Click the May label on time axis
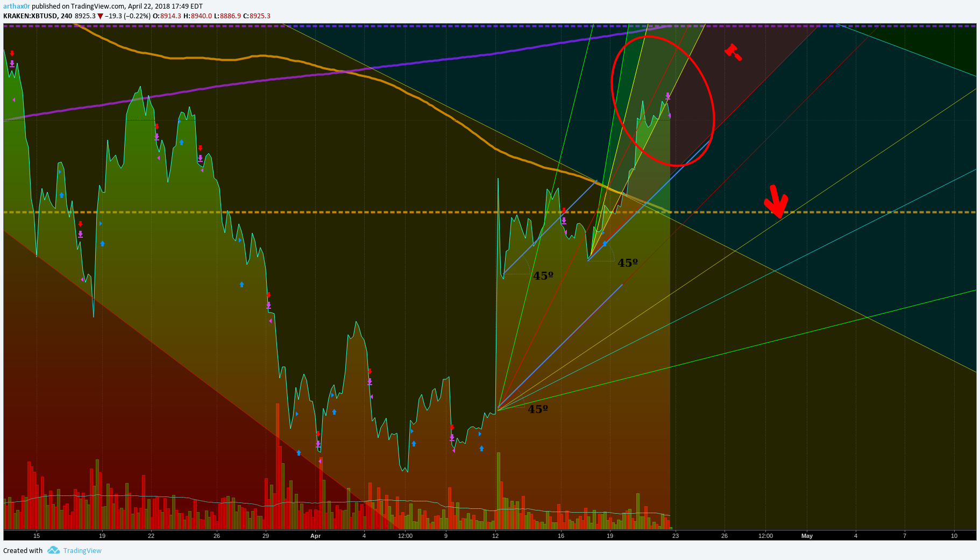 pyautogui.click(x=807, y=536)
